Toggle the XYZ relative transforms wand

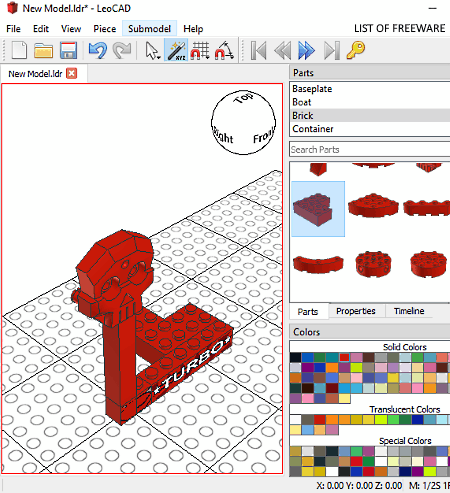click(176, 50)
